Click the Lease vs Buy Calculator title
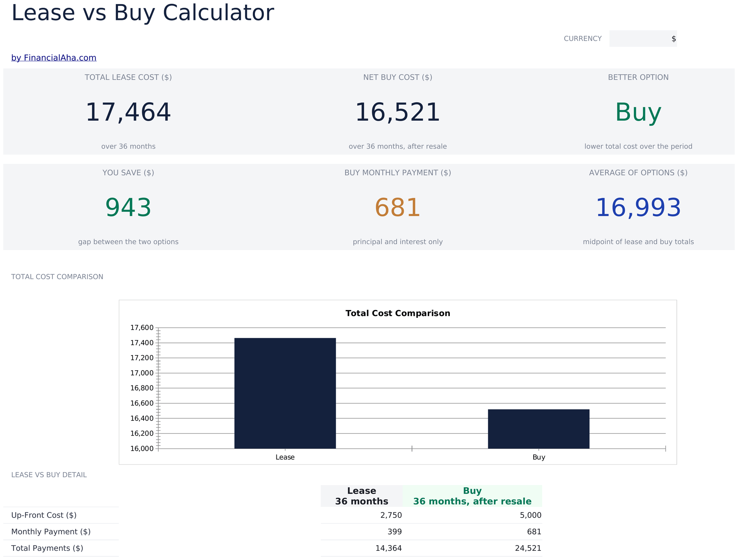738x560 pixels. point(143,13)
